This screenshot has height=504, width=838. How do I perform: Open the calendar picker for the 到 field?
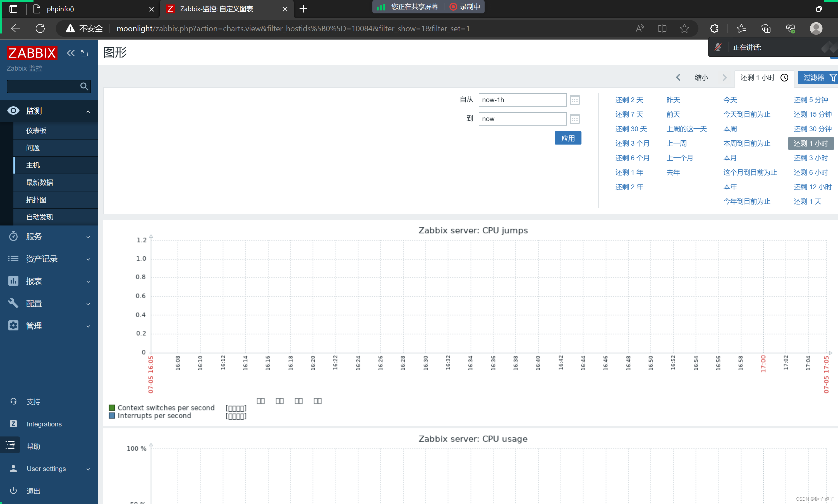click(x=574, y=119)
